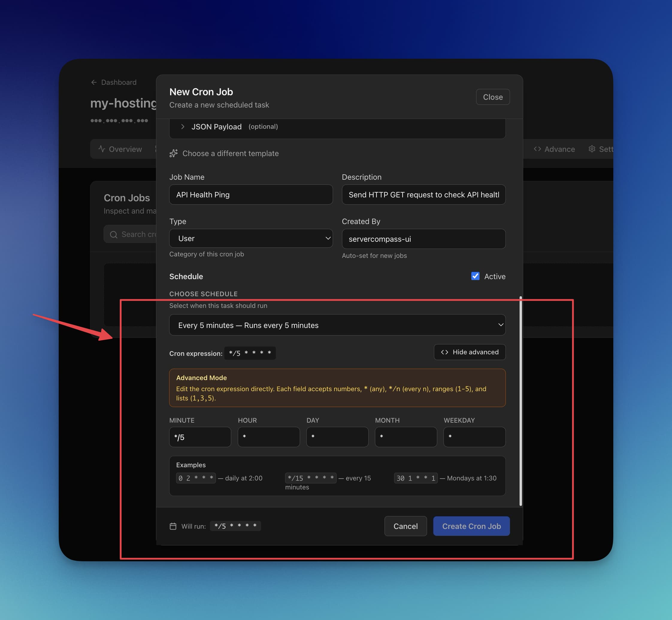Viewport: 672px width, 620px height.
Task: Click the back arrow beside Dashboard
Action: (94, 82)
